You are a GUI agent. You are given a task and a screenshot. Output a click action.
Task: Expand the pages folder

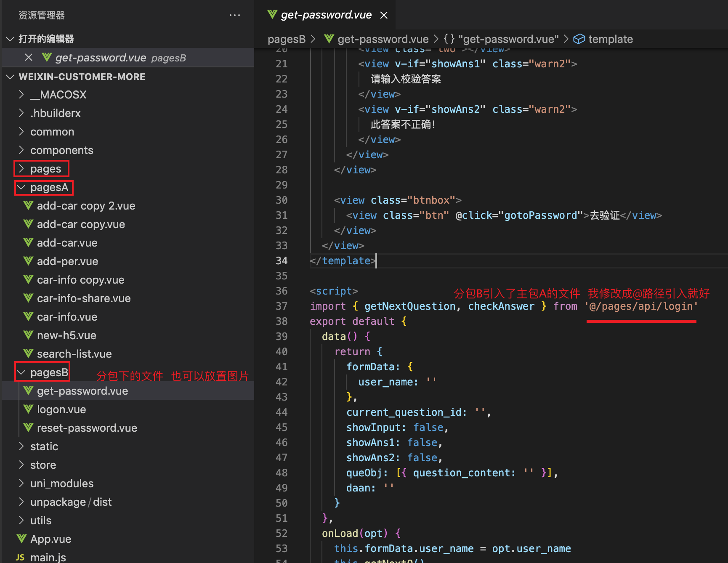21,168
